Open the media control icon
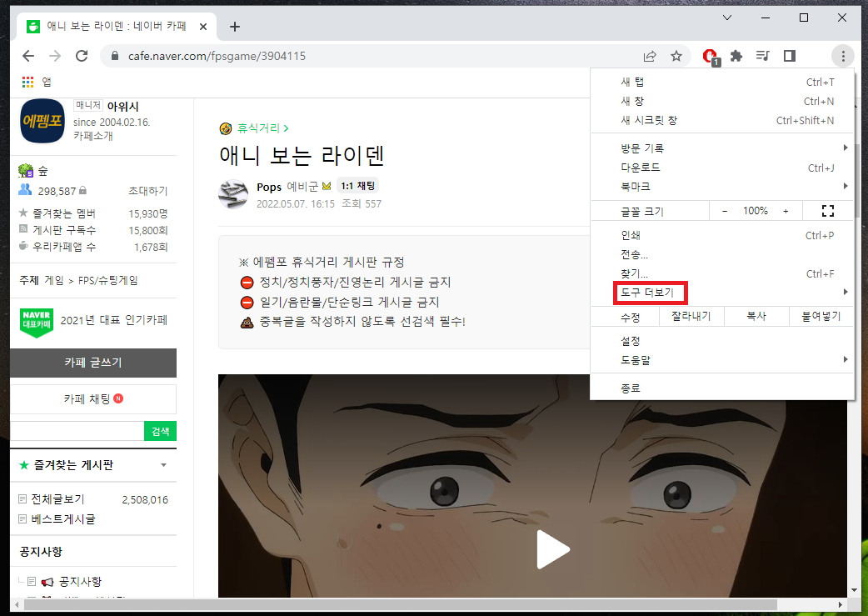The height and width of the screenshot is (616, 868). 763,56
